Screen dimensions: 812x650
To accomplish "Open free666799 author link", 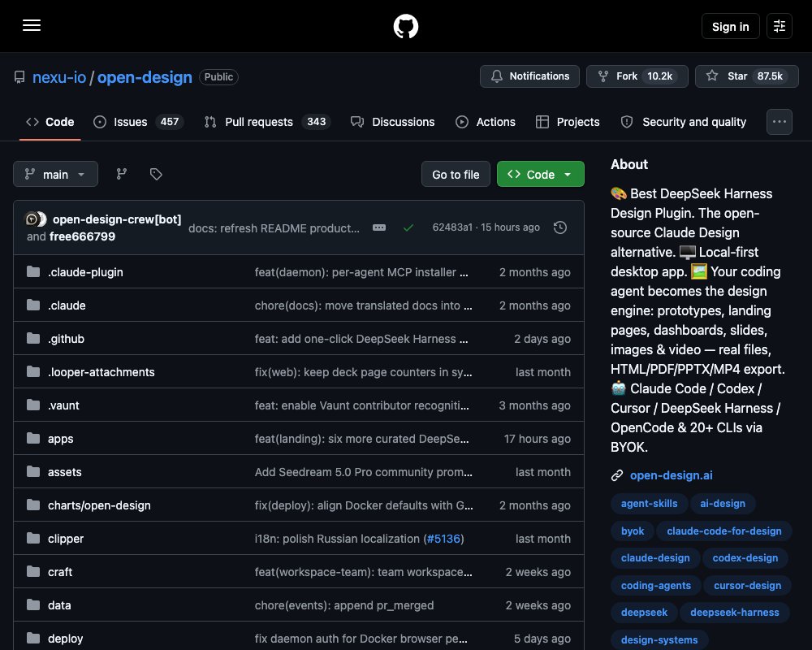I will (x=82, y=236).
